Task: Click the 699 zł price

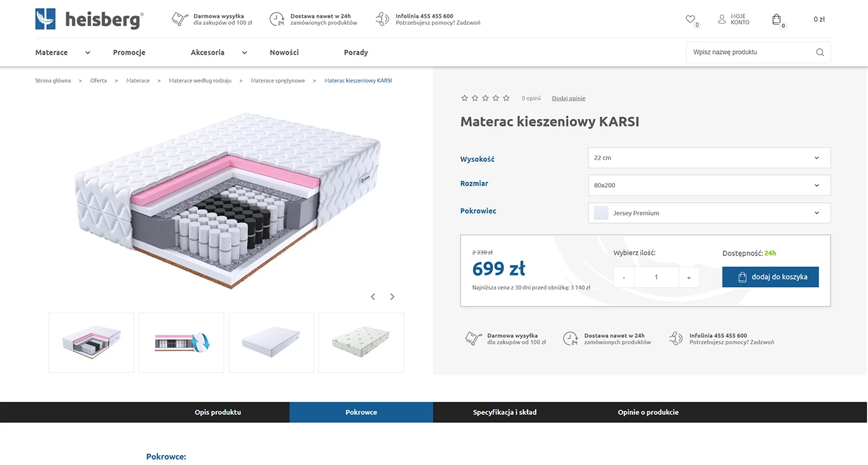Action: point(499,268)
